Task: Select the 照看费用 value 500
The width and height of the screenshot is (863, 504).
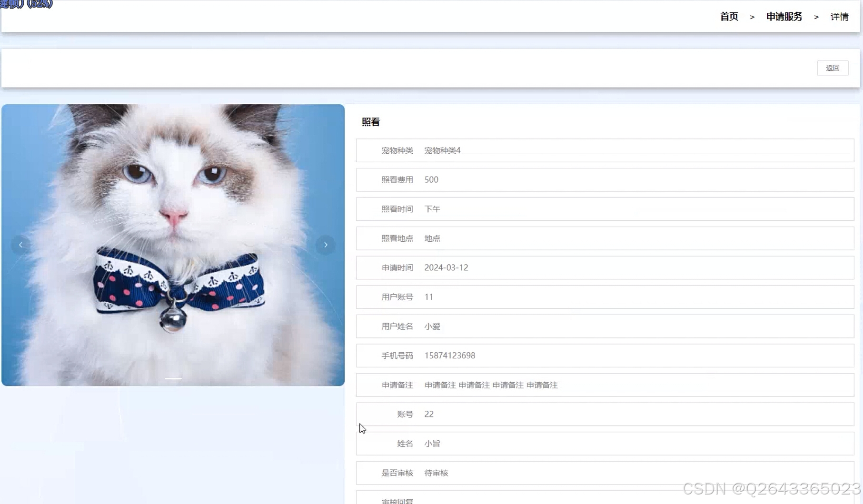Action: pos(431,180)
